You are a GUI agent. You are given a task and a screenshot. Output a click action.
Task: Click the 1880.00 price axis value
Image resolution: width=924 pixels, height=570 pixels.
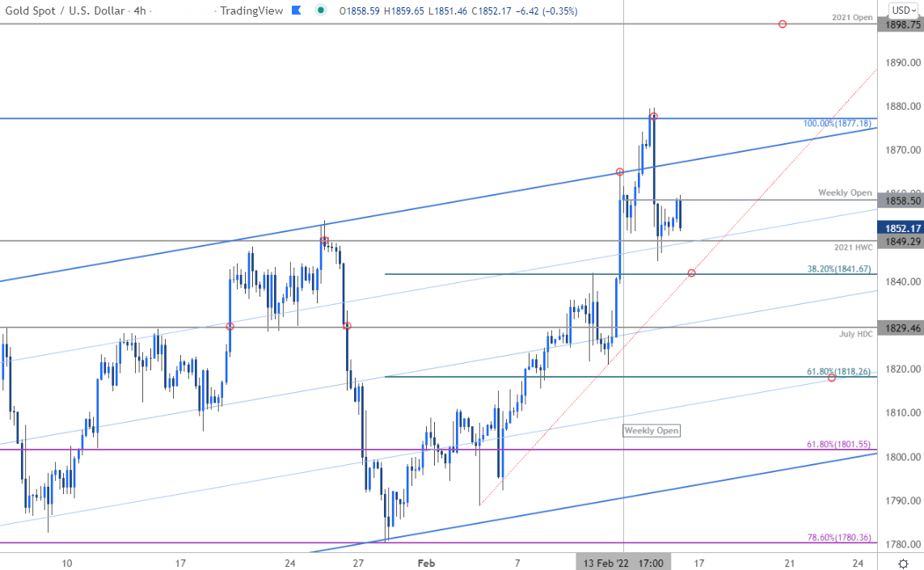pyautogui.click(x=903, y=107)
